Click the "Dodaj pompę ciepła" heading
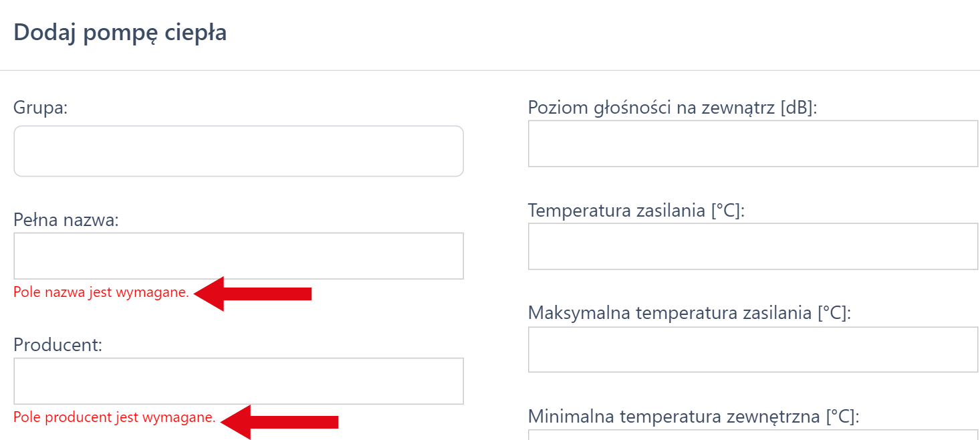980x440 pixels. (120, 33)
